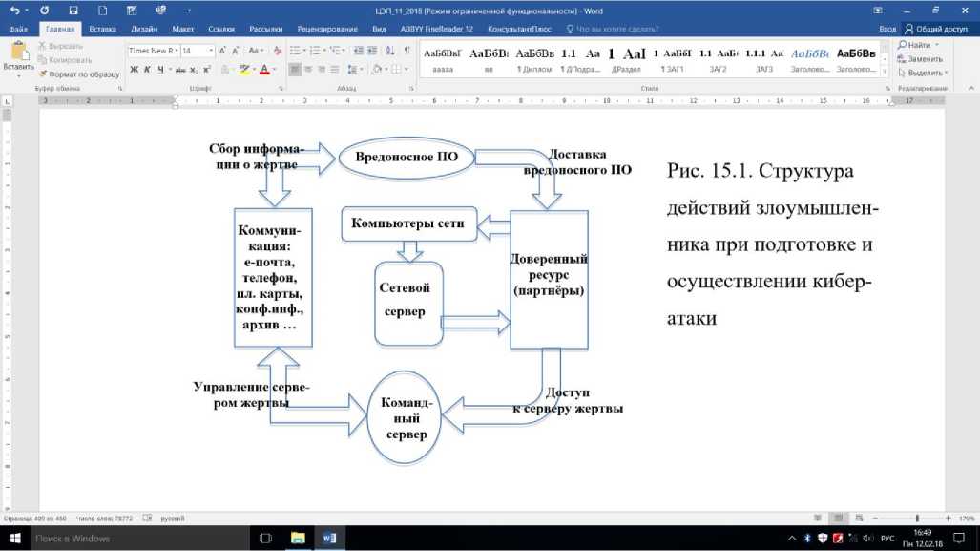
Task: Toggle show paragraph marks (¶)
Action: pos(407,51)
